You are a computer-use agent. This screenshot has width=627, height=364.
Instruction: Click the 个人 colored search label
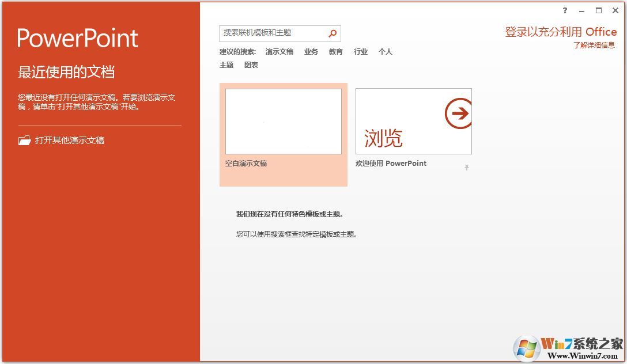click(385, 51)
